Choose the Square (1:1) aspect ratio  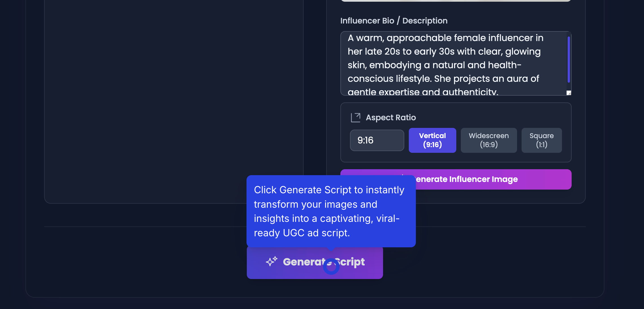[541, 140]
